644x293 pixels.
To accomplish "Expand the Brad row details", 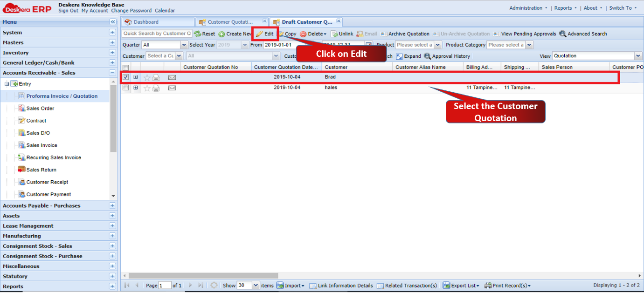I will (x=136, y=77).
